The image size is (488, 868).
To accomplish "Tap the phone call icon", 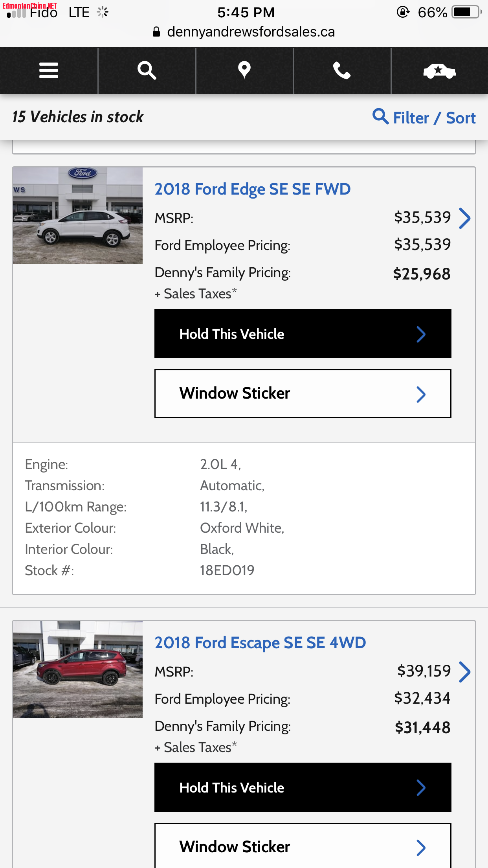I will [342, 71].
